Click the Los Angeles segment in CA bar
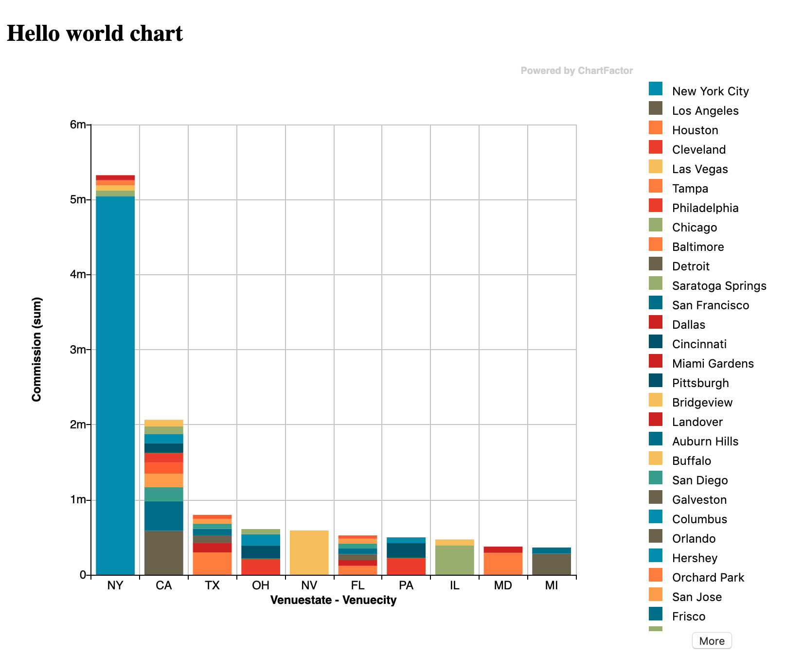The height and width of the screenshot is (672, 785). [x=164, y=552]
